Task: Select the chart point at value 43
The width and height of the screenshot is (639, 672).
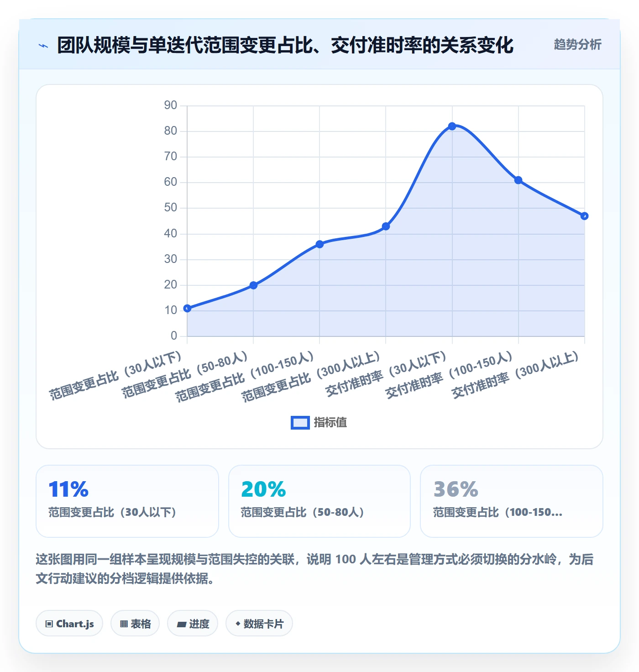Action: tap(386, 226)
